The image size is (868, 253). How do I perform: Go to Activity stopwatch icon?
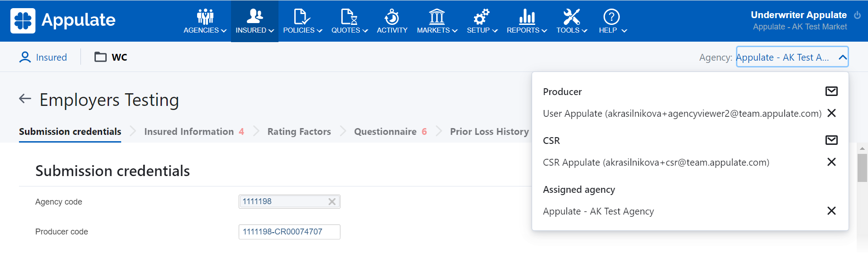tap(392, 17)
